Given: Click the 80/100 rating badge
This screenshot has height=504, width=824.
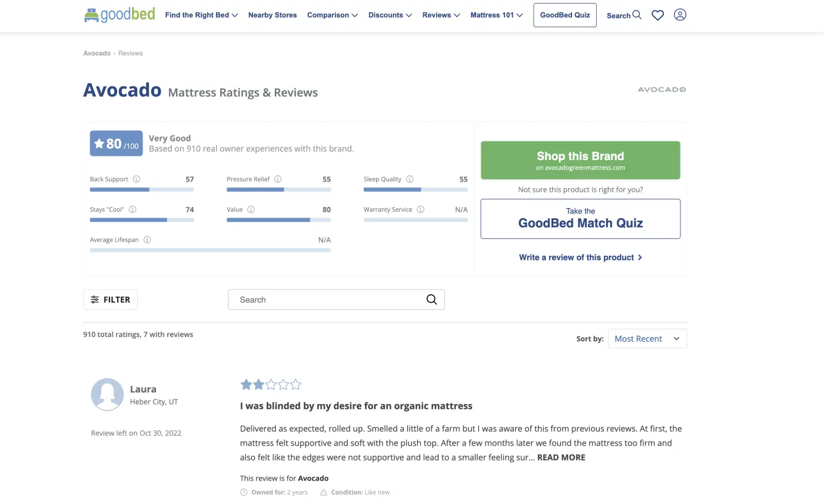Looking at the screenshot, I should 116,143.
